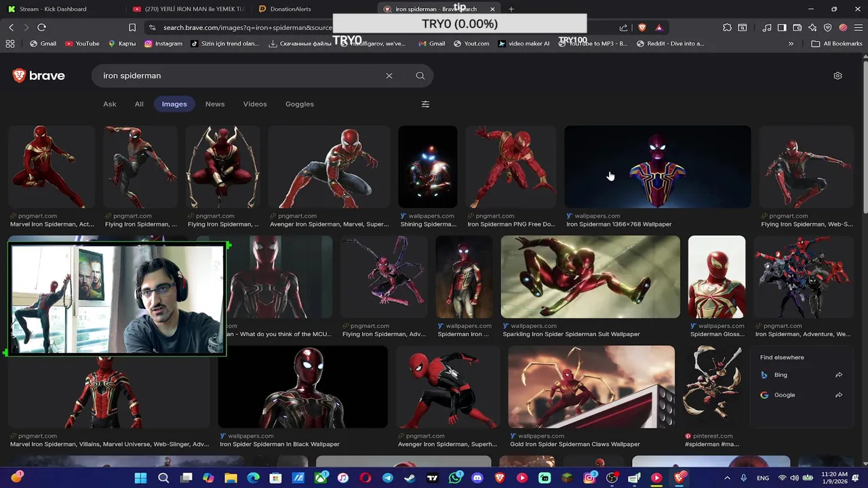Viewport: 868px width, 488px height.
Task: Open Brave VPN shield icon
Action: (827, 28)
